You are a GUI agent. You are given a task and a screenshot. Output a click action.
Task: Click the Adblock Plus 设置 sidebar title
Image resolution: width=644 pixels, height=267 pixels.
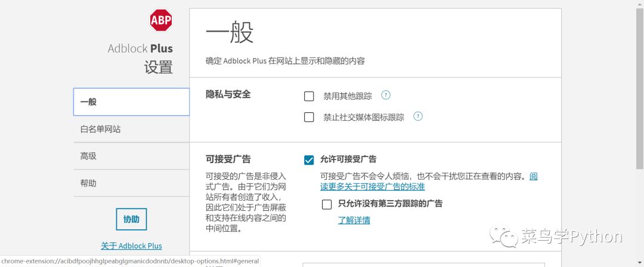(141, 57)
